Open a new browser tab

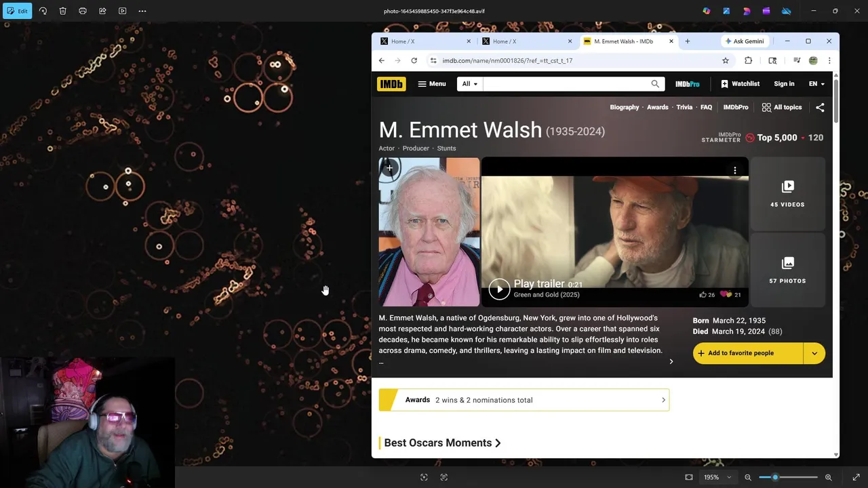tap(687, 41)
